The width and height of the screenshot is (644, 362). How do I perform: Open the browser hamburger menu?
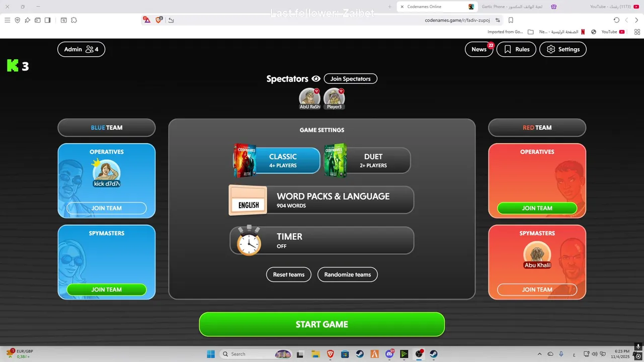(x=7, y=20)
